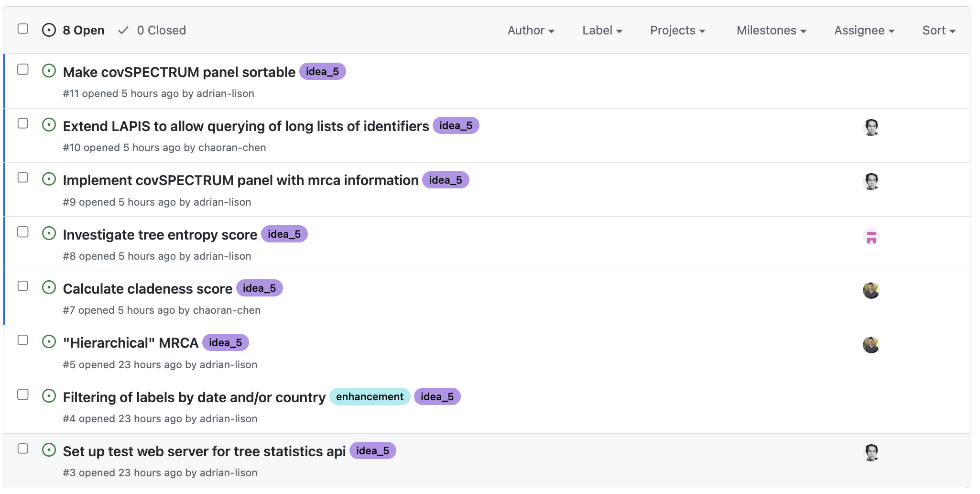Expand the Milestones filter dropdown
The height and width of the screenshot is (494, 980).
[x=771, y=31]
